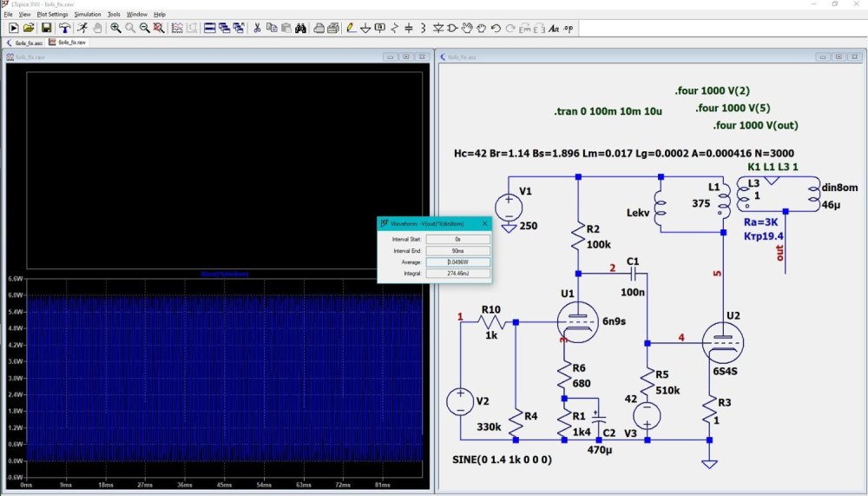This screenshot has height=496, width=868.
Task: Select the Draw Wire pencil tool
Action: (x=351, y=28)
